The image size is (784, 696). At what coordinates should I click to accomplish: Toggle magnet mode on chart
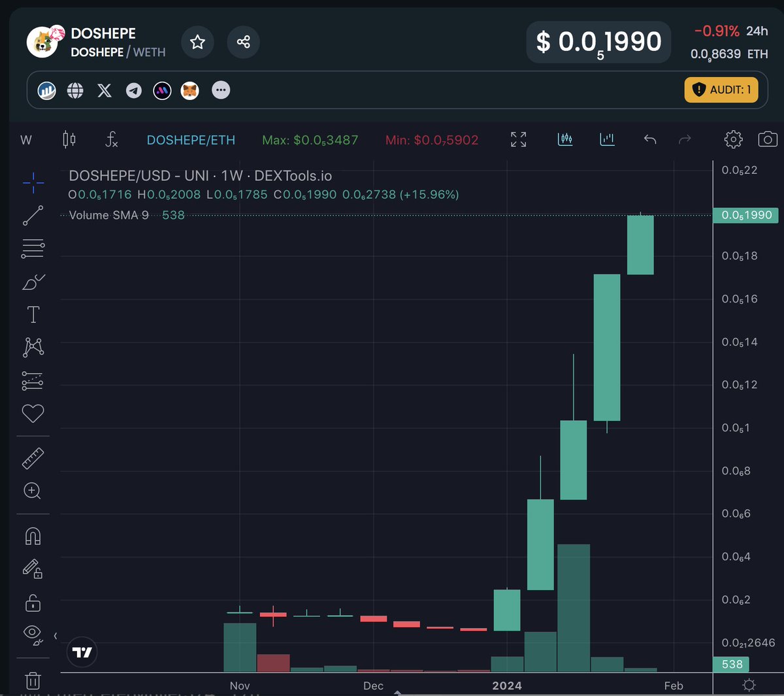tap(33, 537)
